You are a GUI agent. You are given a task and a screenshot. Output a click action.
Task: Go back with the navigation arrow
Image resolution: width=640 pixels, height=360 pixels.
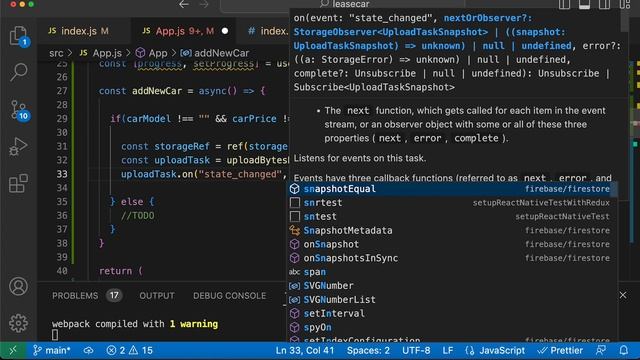(x=184, y=4)
